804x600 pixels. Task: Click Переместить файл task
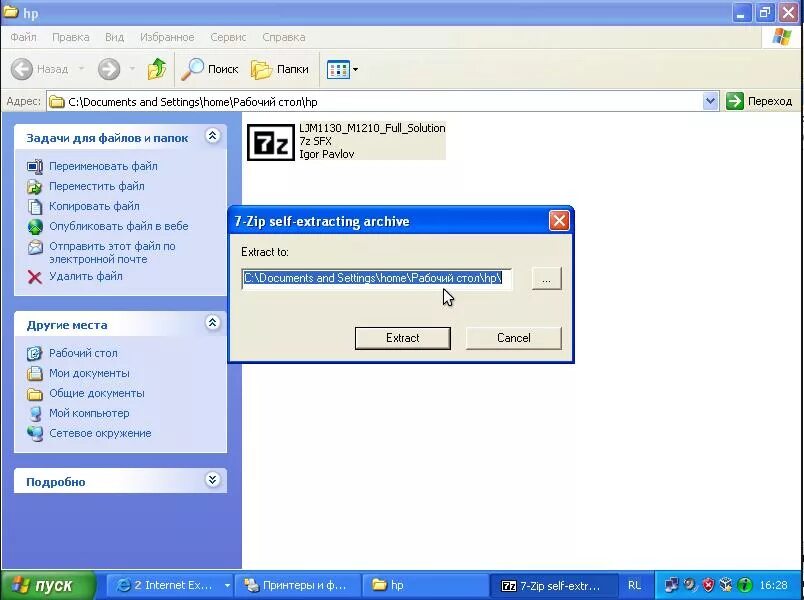pyautogui.click(x=96, y=186)
